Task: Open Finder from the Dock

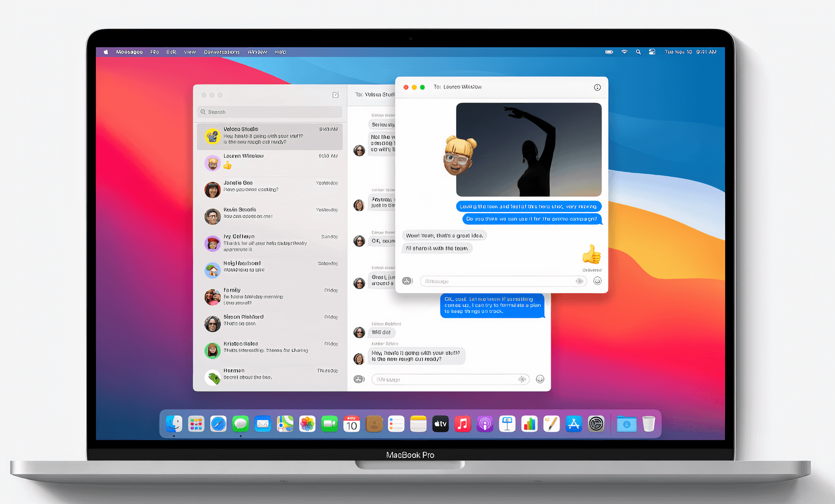Action: coord(174,424)
